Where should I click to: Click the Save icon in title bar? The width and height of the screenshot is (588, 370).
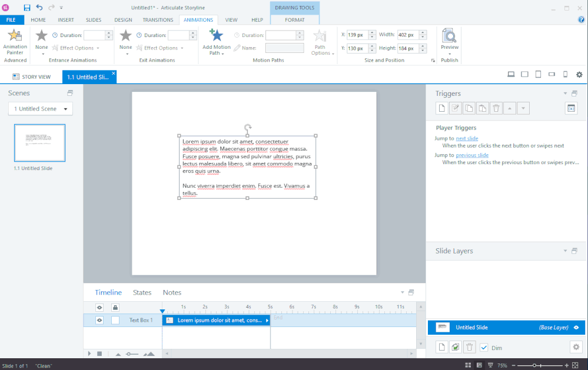(27, 8)
